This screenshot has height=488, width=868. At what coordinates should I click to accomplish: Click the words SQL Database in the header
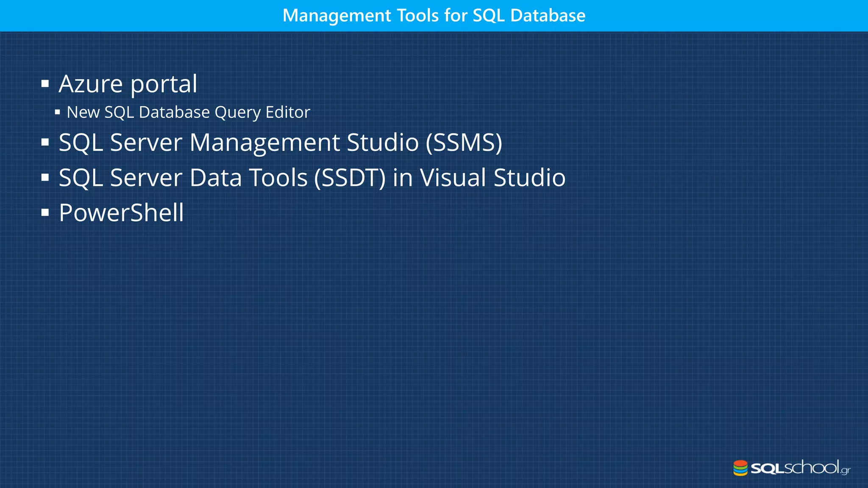point(529,16)
